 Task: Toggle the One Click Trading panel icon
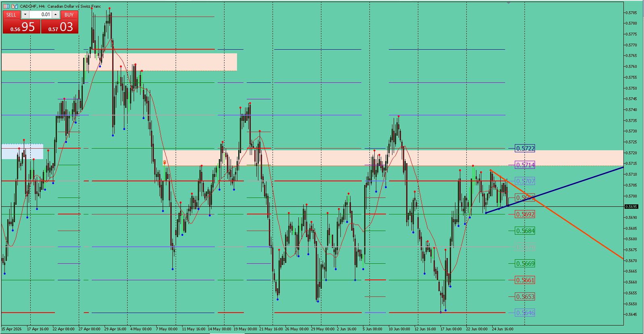pos(6,6)
